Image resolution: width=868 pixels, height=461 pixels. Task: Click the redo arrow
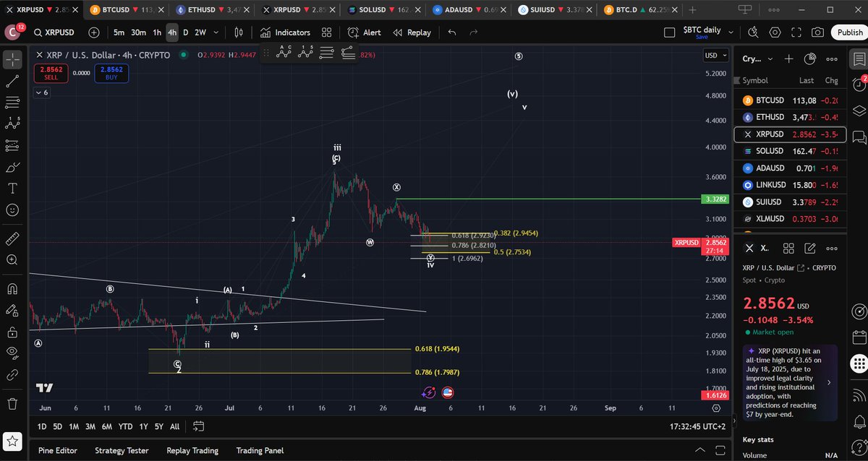(x=474, y=33)
